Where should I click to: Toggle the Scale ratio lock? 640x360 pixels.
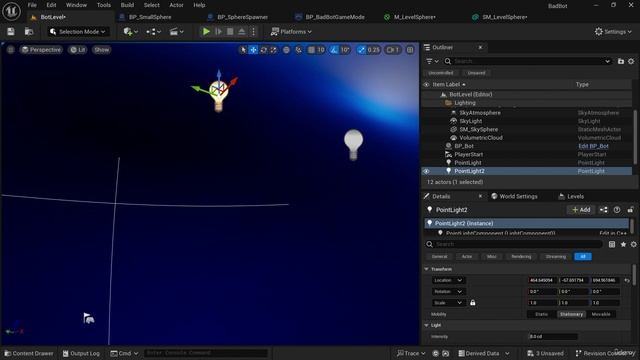(473, 303)
